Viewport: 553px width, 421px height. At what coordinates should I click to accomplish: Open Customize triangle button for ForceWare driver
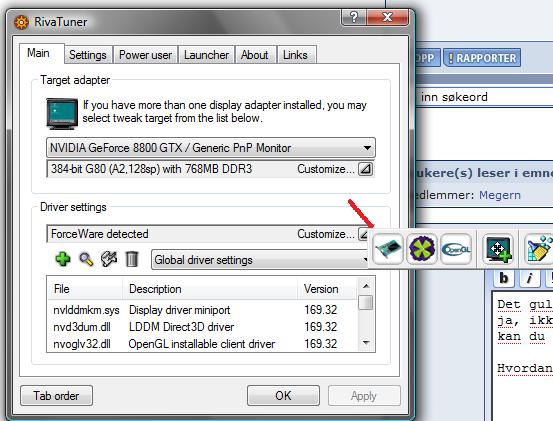coord(364,234)
